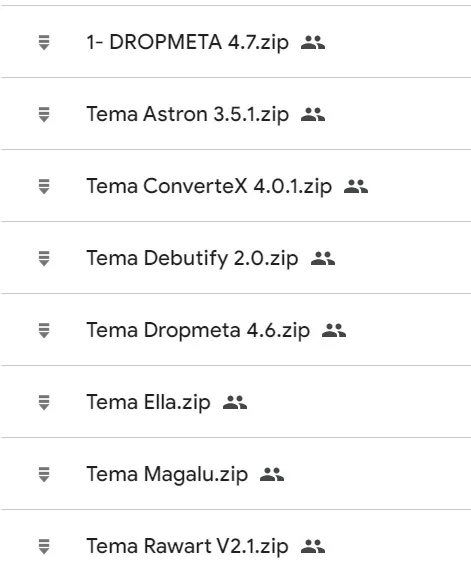The image size is (471, 578).
Task: Click the zip icon next to Tema Ella.zip
Action: pyautogui.click(x=44, y=403)
